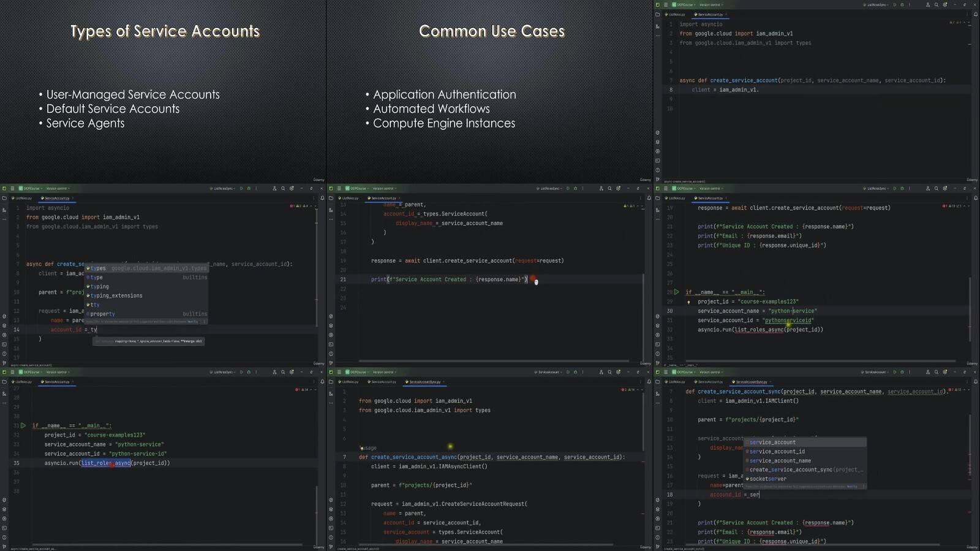The image size is (980, 551).
Task: Choose "typing_extensions" in the autocomplete popup
Action: (x=116, y=295)
